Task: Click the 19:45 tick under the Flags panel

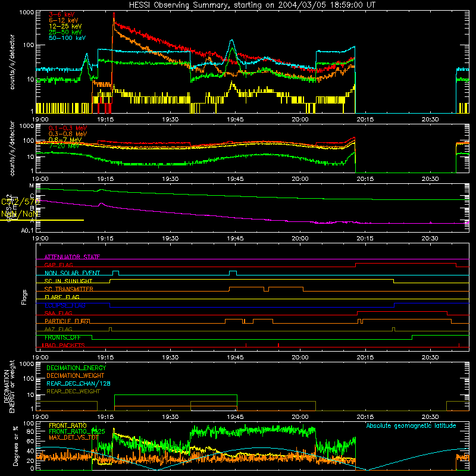Action: click(235, 358)
